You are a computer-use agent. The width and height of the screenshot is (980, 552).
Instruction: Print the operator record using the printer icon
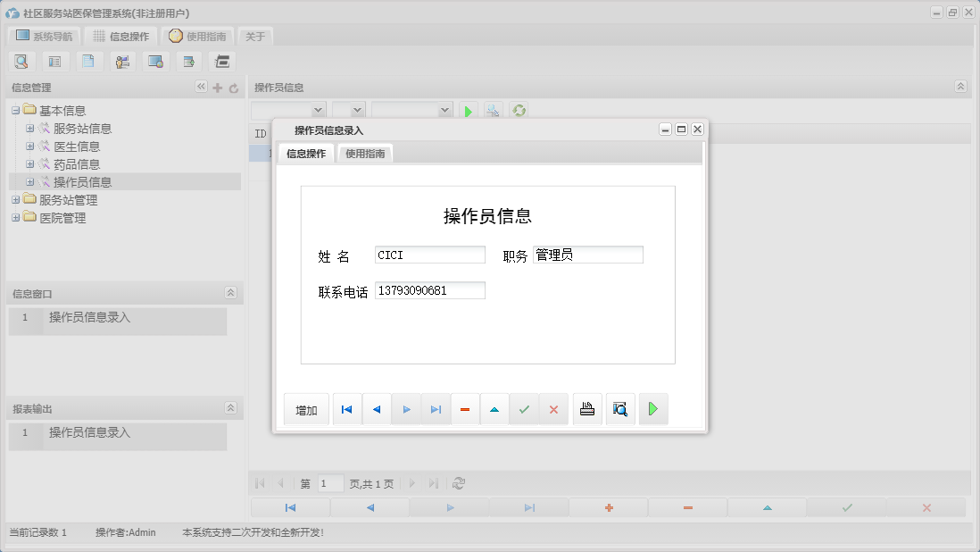click(x=586, y=408)
